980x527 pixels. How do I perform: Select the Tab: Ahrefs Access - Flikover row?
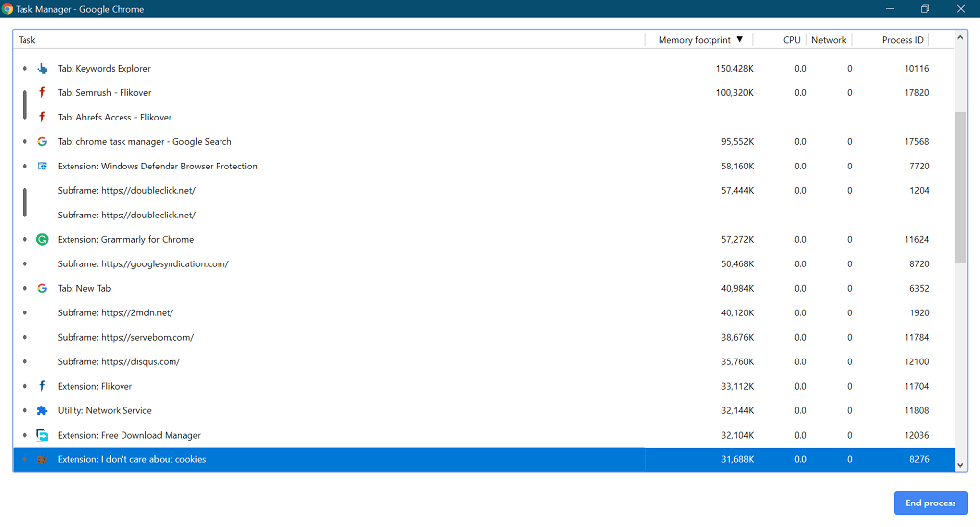point(484,117)
